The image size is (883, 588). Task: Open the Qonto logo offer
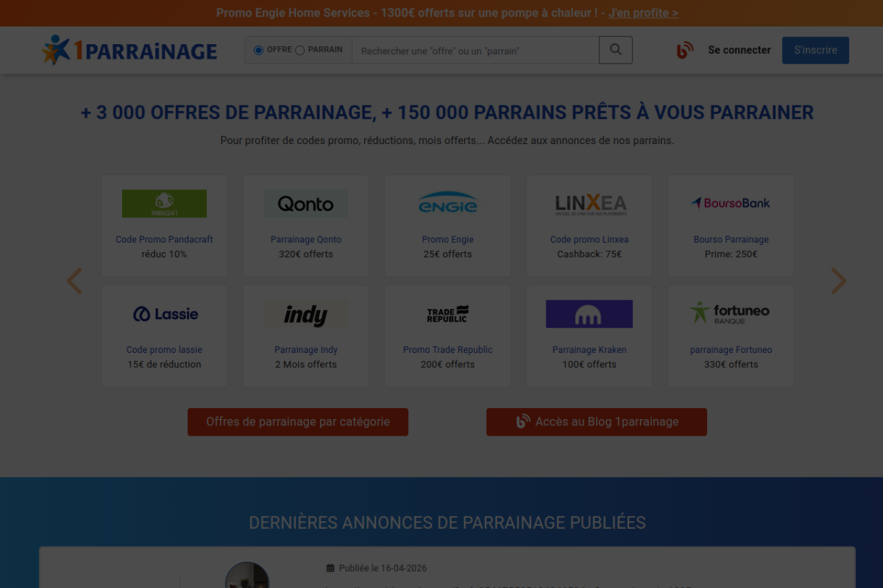pyautogui.click(x=306, y=204)
